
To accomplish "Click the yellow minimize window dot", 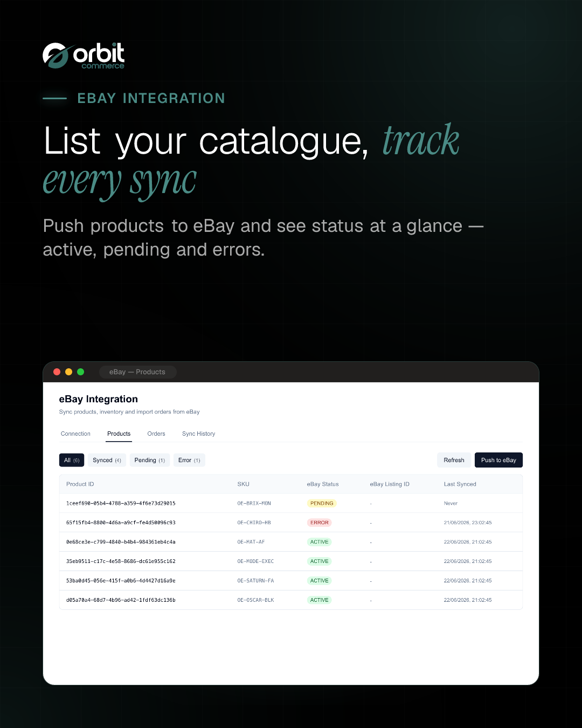I will (x=68, y=372).
